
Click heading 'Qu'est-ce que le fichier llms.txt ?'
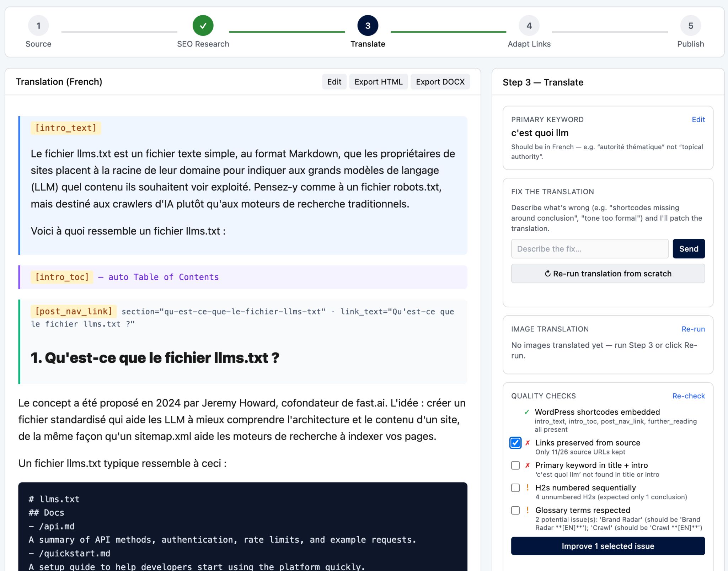click(x=155, y=358)
